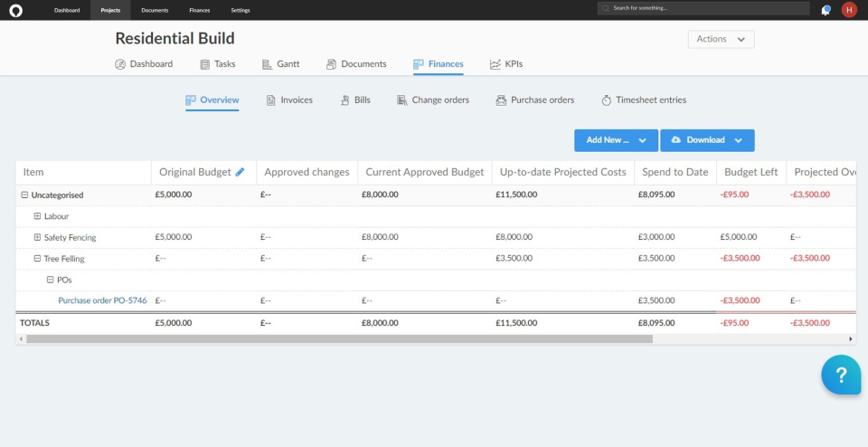Click the Timesheet entries stopwatch icon

(606, 100)
